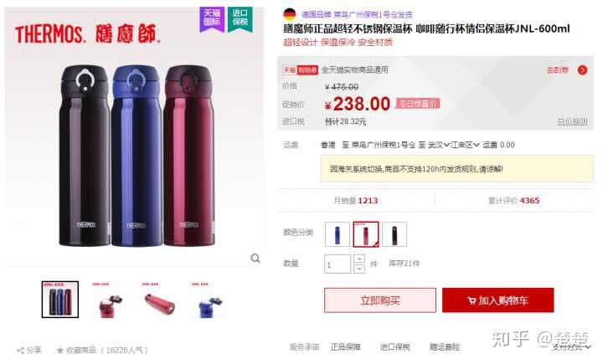Click the star icon to favorite product

coord(60,350)
